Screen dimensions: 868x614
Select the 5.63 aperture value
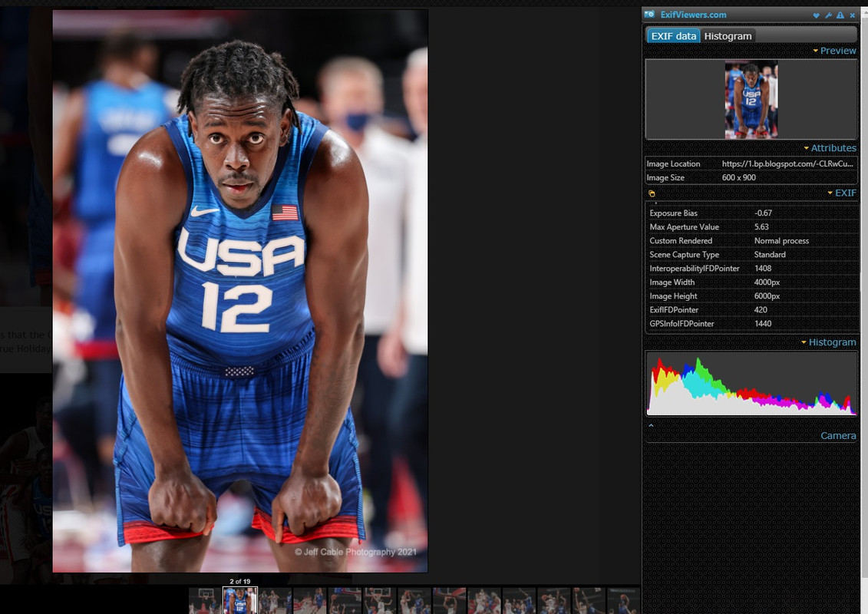(761, 227)
